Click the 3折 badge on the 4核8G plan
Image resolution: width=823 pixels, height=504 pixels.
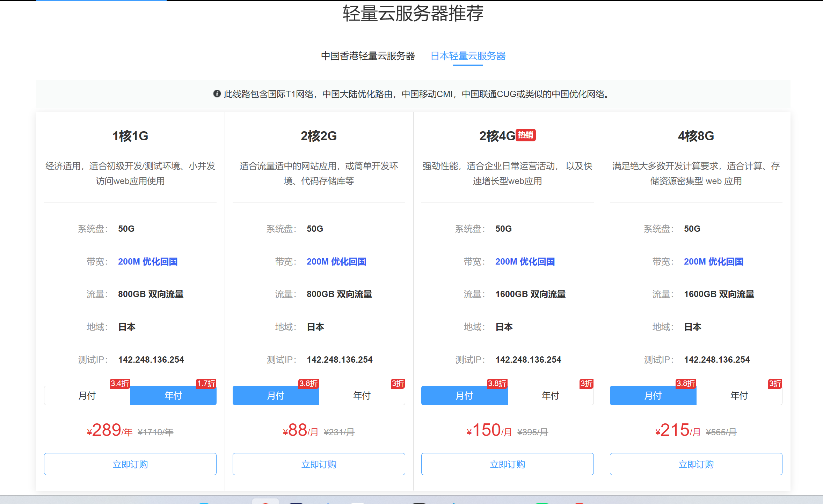coord(775,383)
